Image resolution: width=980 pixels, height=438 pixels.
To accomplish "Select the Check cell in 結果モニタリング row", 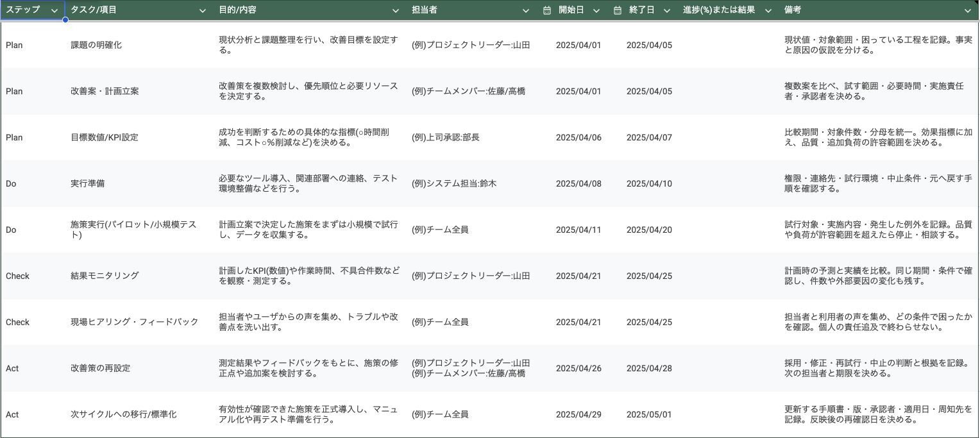I will [x=33, y=276].
